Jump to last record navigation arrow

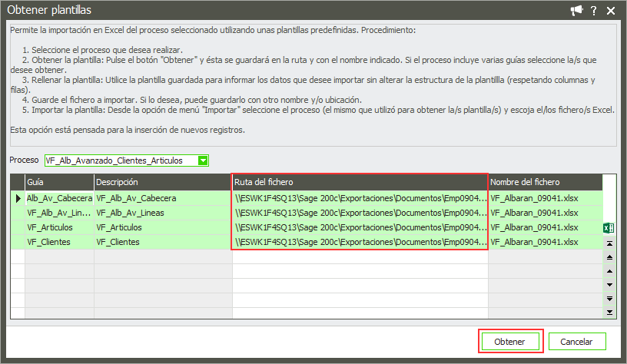click(609, 312)
